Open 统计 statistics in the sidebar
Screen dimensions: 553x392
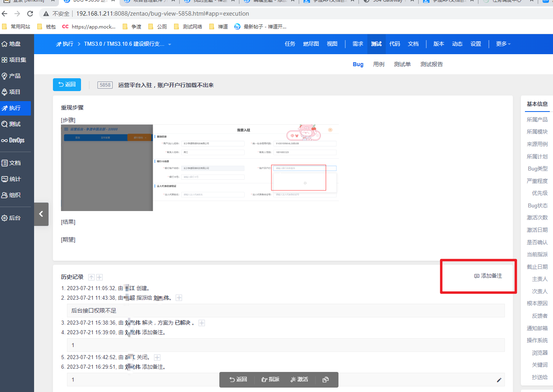(15, 179)
